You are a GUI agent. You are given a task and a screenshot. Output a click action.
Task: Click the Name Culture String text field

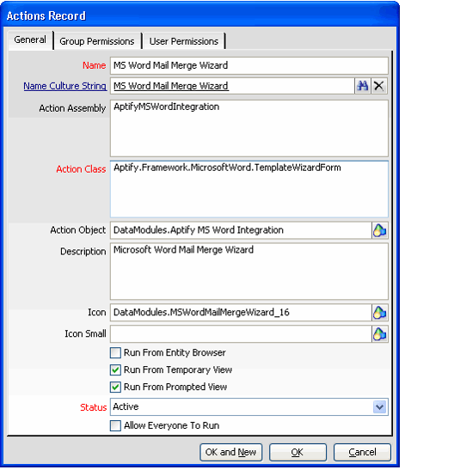232,86
